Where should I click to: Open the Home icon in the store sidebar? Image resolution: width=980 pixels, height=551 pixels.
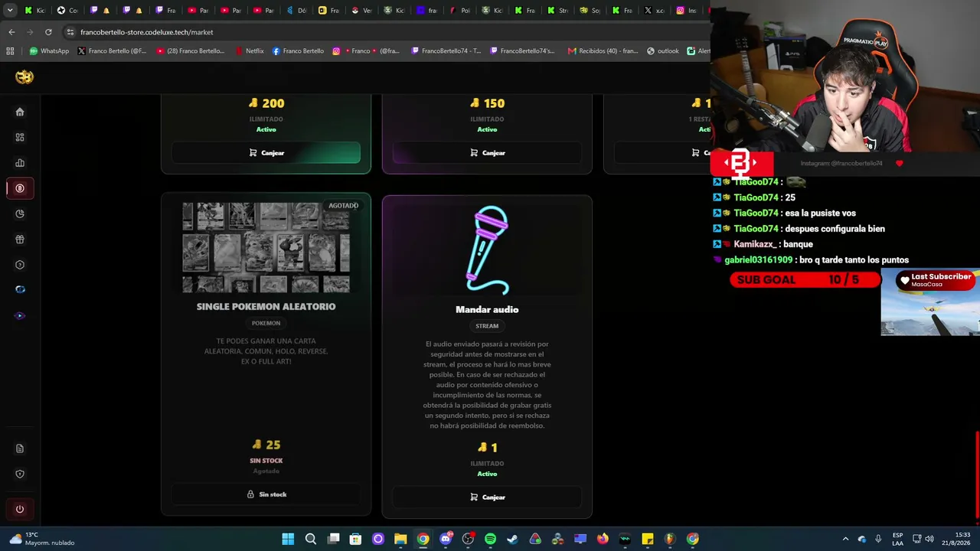tap(20, 112)
